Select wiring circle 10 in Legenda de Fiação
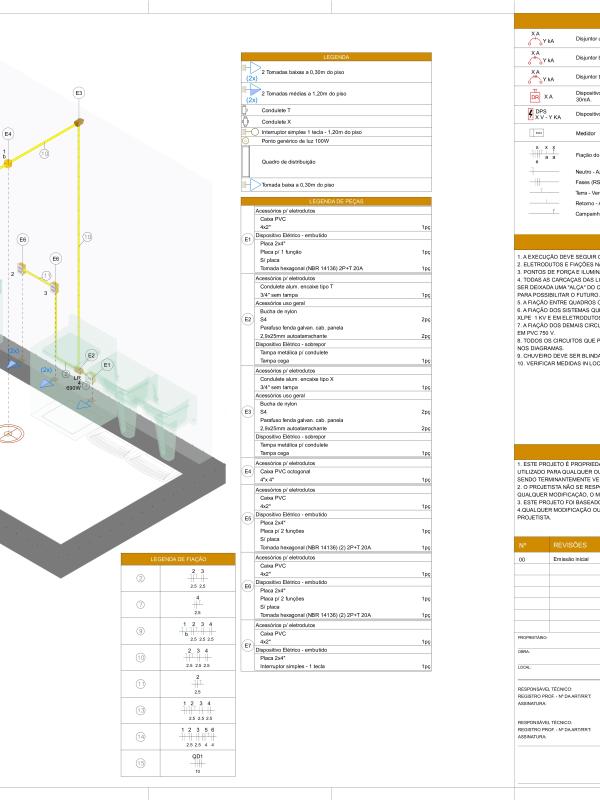 (140, 658)
